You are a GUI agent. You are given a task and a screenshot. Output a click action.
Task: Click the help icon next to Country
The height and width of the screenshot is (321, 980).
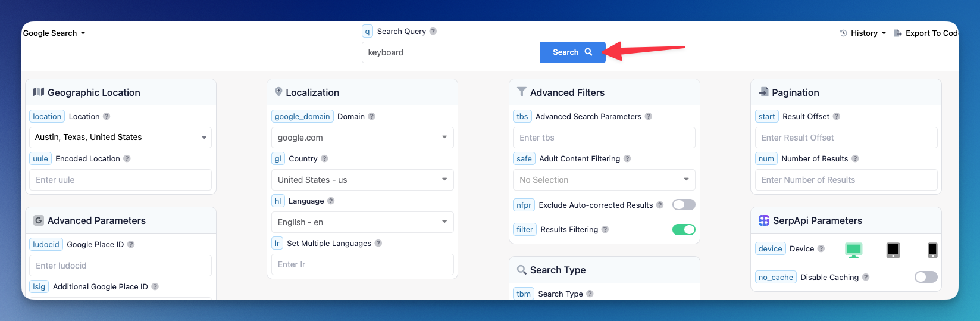coord(324,158)
